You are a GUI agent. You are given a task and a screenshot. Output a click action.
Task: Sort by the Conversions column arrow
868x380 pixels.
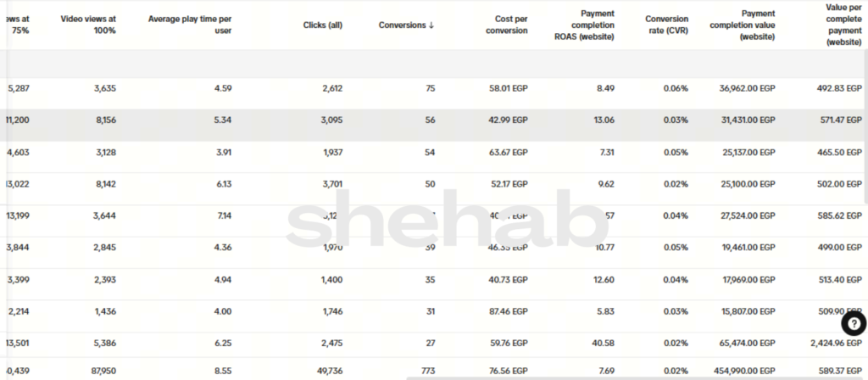point(431,25)
